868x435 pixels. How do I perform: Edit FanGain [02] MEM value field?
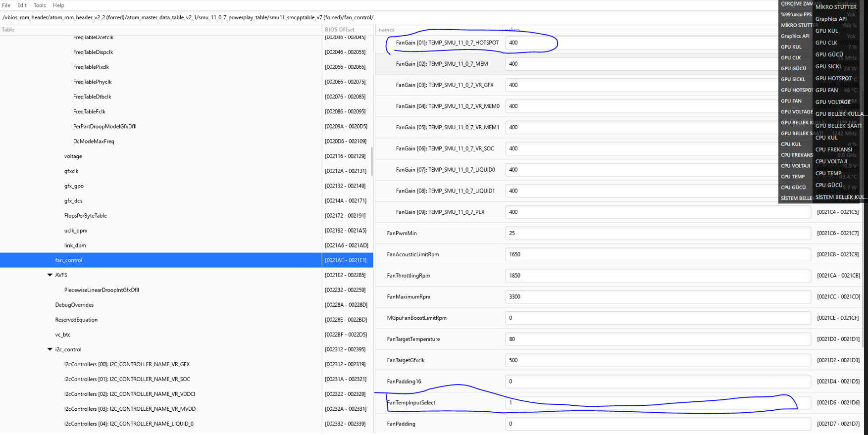click(658, 64)
